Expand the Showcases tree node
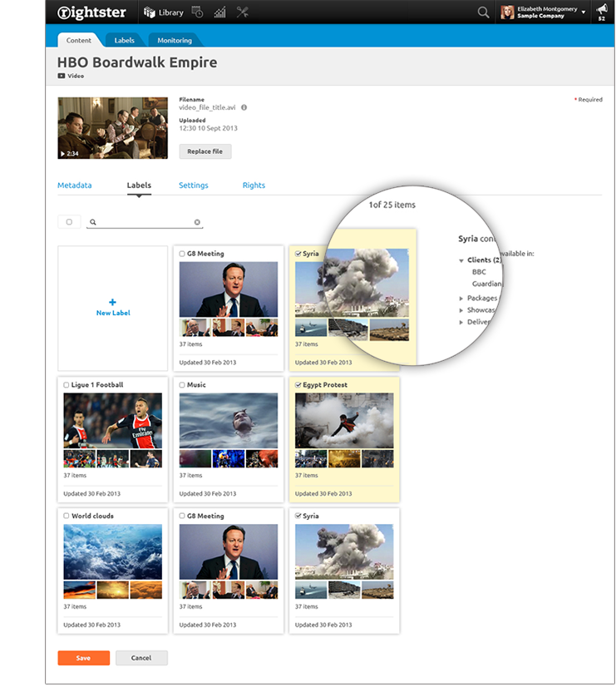616x687 pixels. (461, 310)
